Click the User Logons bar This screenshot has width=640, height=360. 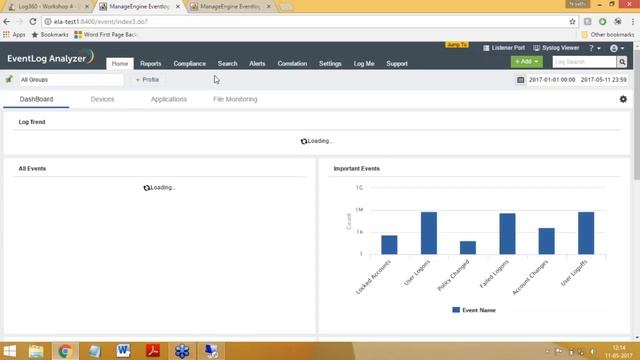(x=429, y=233)
